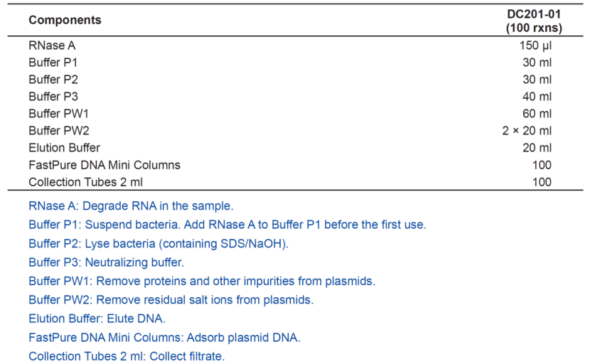
Task: Click the 2 × 20 ml quantity
Action: point(527,131)
